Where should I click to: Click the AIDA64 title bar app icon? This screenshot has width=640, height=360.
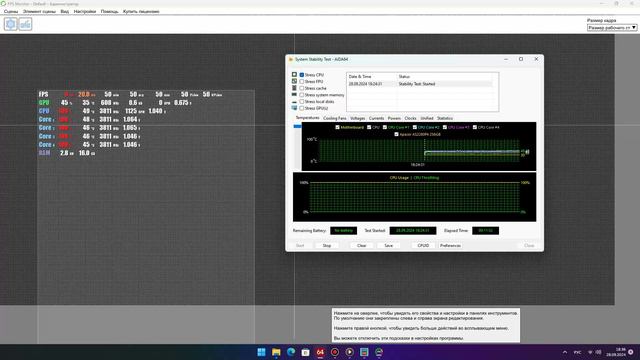click(x=291, y=59)
